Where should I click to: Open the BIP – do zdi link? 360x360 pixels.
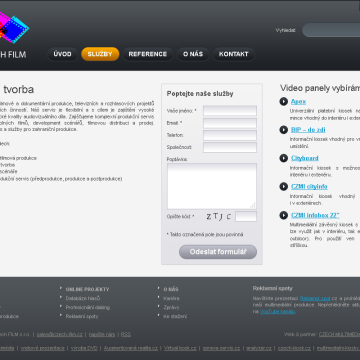click(x=308, y=130)
